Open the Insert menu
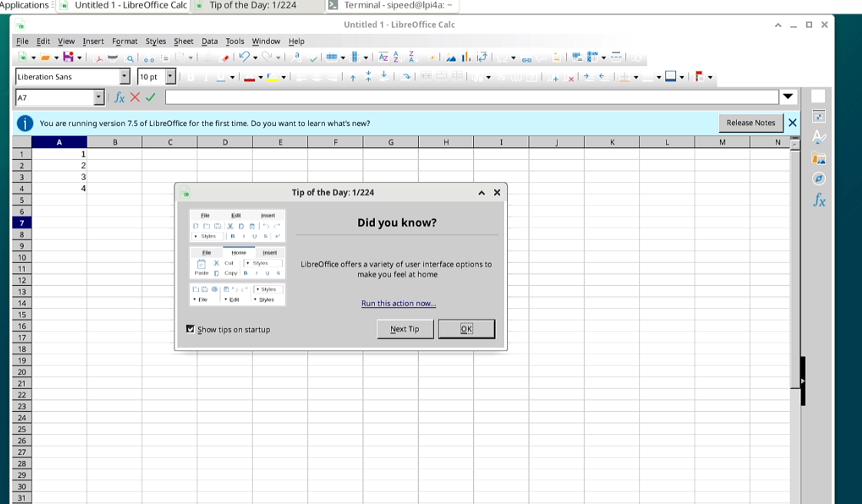Viewport: 862px width, 504px height. [x=93, y=41]
